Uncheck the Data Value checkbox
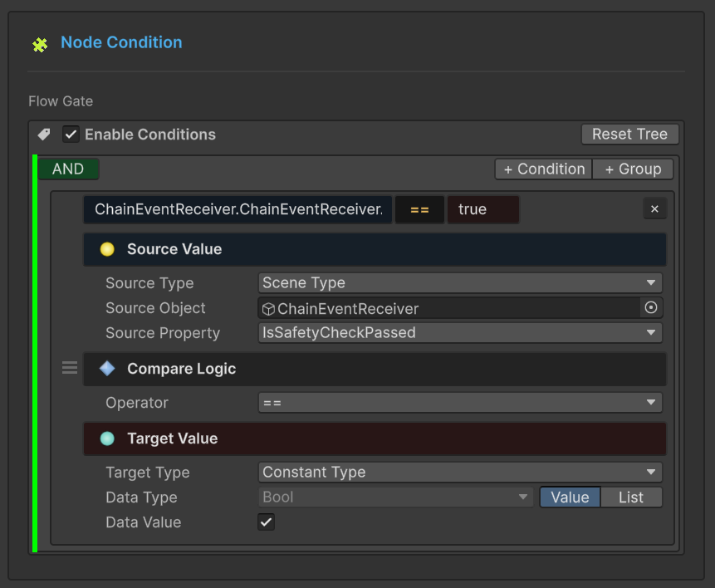Viewport: 715px width, 588px height. (x=267, y=522)
